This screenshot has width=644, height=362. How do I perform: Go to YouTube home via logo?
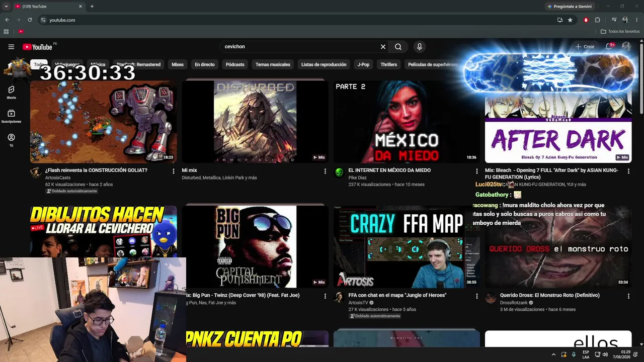37,47
